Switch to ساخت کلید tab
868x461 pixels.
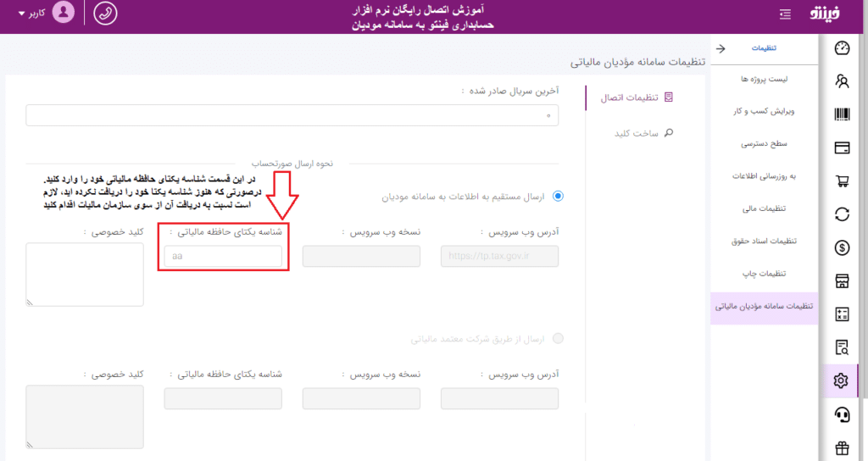[643, 133]
